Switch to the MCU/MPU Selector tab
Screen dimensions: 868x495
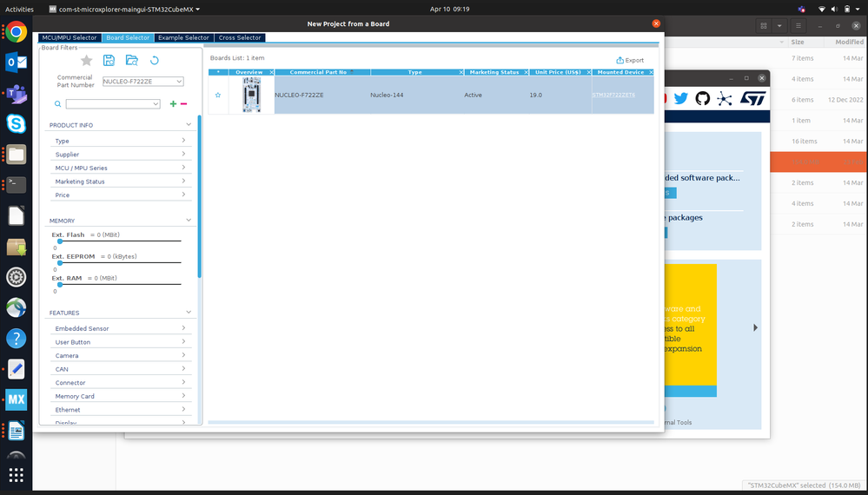(x=70, y=37)
